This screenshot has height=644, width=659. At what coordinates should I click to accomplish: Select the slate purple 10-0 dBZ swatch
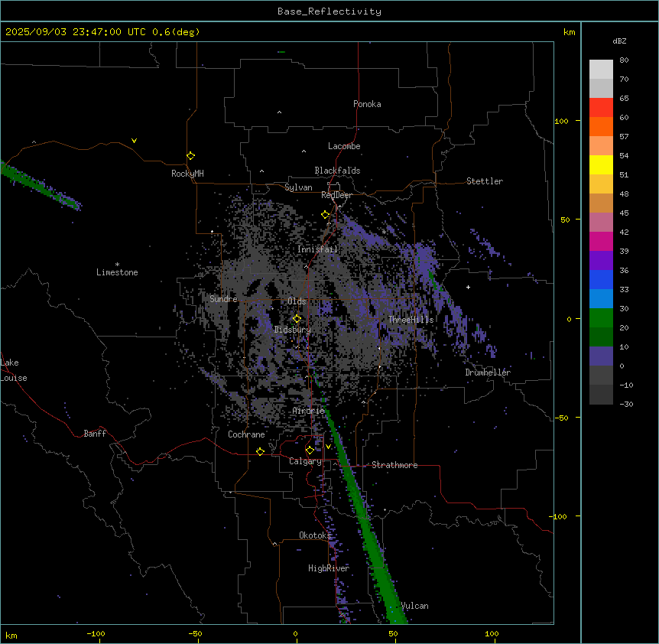(601, 356)
